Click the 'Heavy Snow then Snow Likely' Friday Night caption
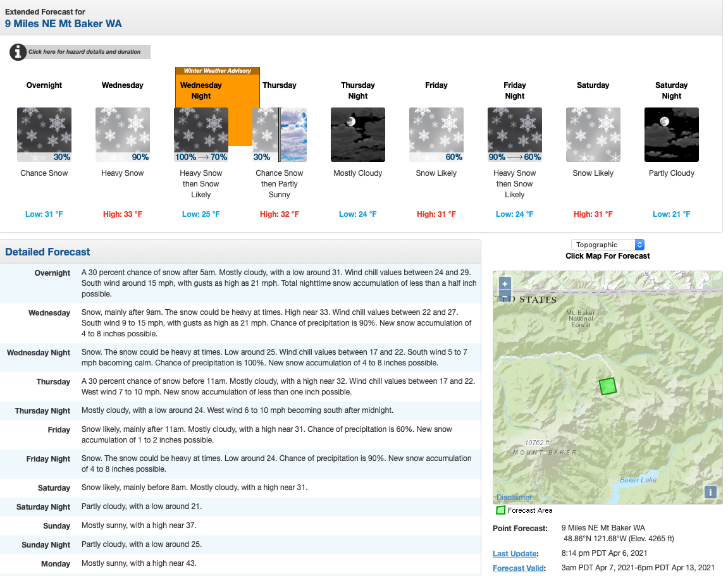The width and height of the screenshot is (728, 576). tap(515, 184)
